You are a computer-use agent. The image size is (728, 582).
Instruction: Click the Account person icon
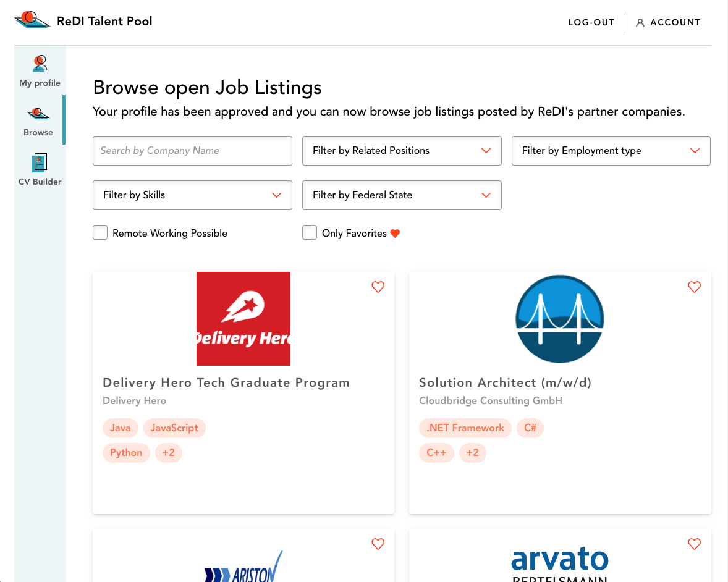(x=640, y=22)
